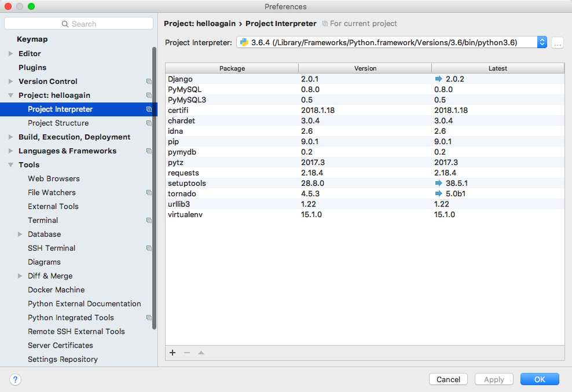Click the Package column header
Screen dimensions: 572x392
[232, 68]
